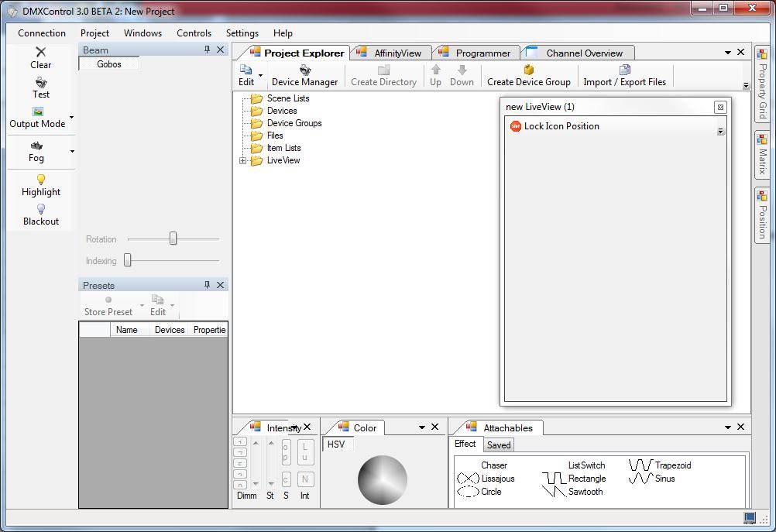Toggle Lock Icon Position in LiveView

pyautogui.click(x=516, y=126)
